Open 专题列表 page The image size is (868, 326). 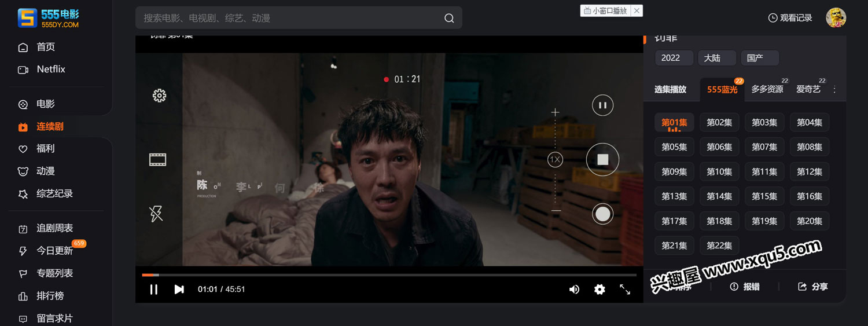pyautogui.click(x=46, y=273)
